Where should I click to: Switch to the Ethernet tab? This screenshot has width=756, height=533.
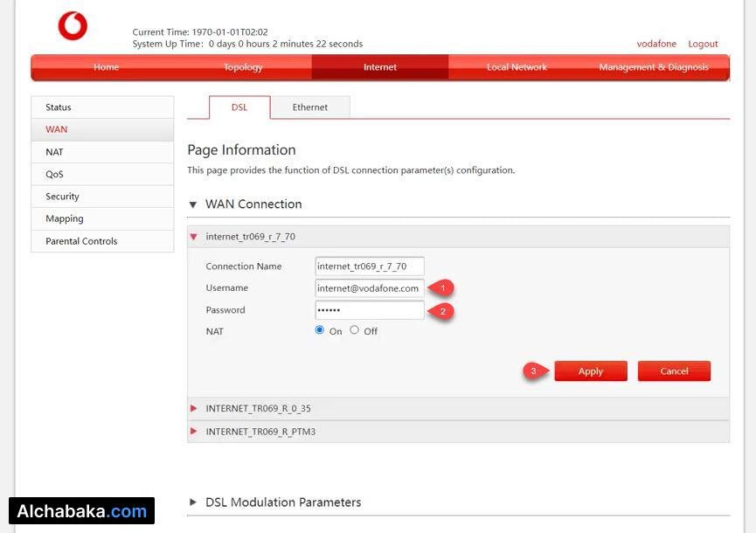(x=309, y=107)
